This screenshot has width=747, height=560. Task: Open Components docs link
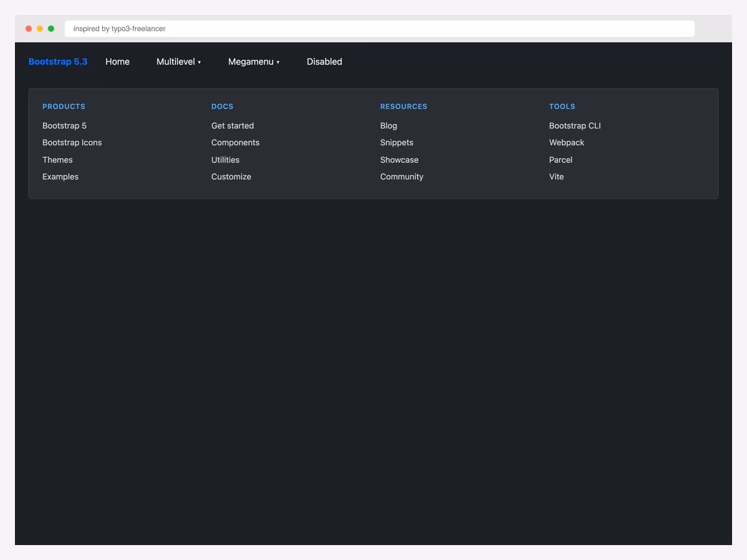pos(235,142)
